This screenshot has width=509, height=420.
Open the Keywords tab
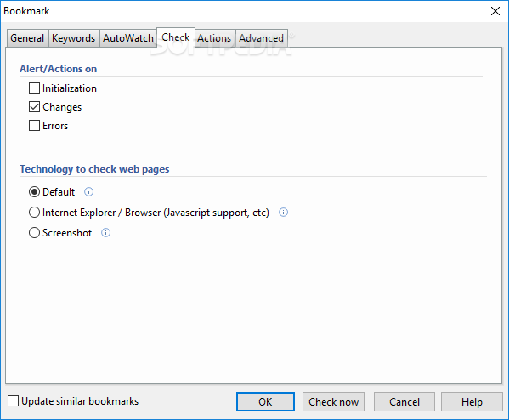point(74,38)
